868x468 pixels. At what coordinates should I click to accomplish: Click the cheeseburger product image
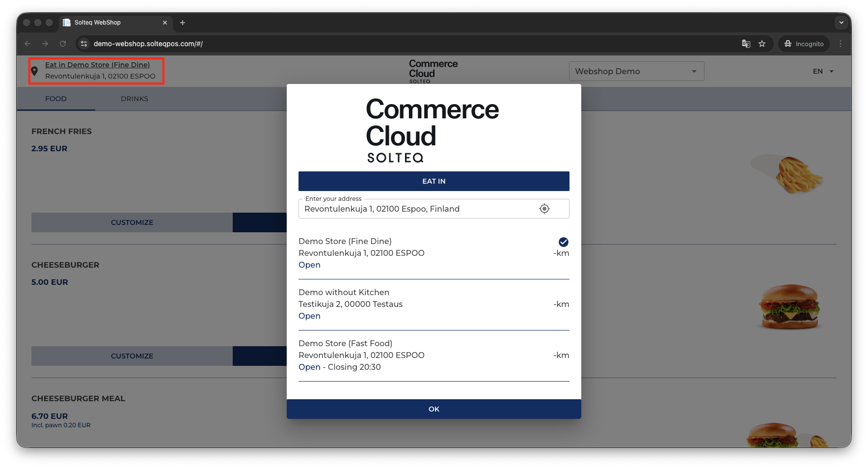pos(790,306)
